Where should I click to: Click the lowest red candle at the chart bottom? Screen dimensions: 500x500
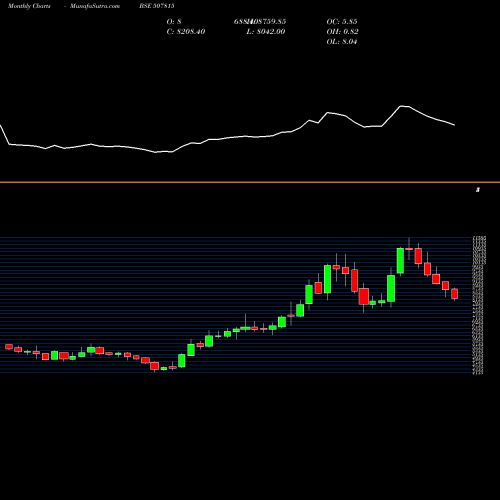coord(154,366)
